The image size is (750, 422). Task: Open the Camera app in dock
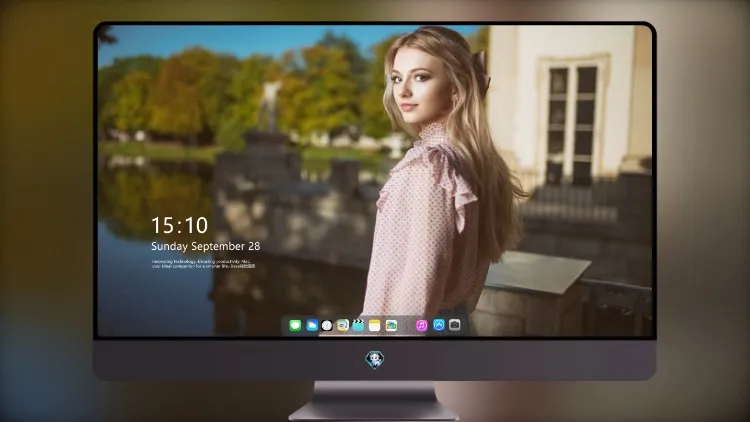coord(455,325)
